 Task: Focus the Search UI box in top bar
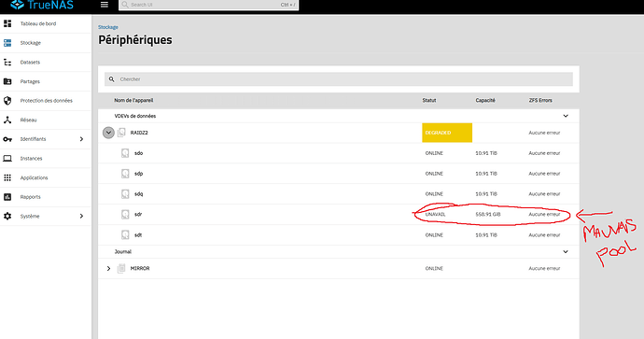coord(209,5)
